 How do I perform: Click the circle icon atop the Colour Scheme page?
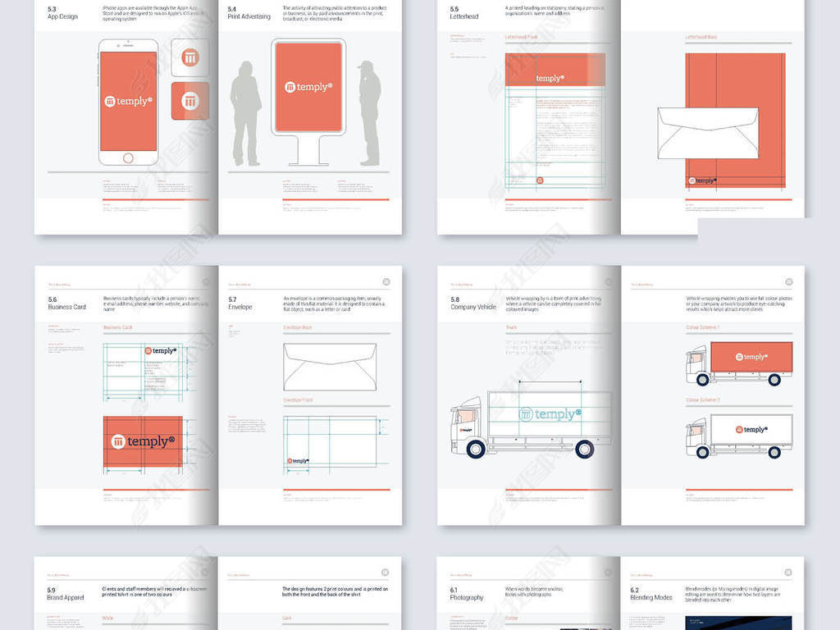pos(788,281)
